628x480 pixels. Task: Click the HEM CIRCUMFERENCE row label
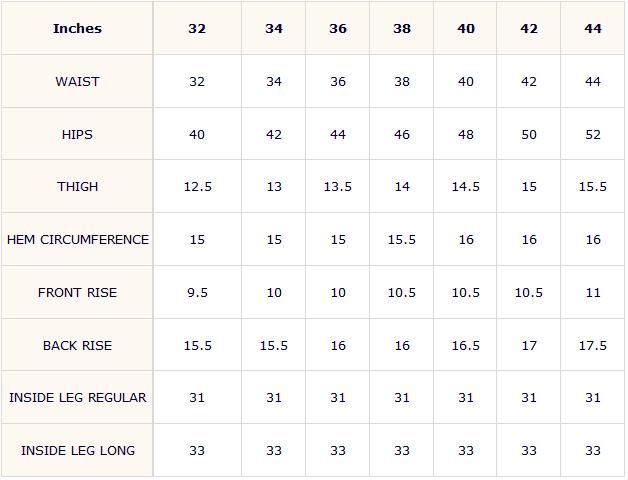tap(77, 239)
